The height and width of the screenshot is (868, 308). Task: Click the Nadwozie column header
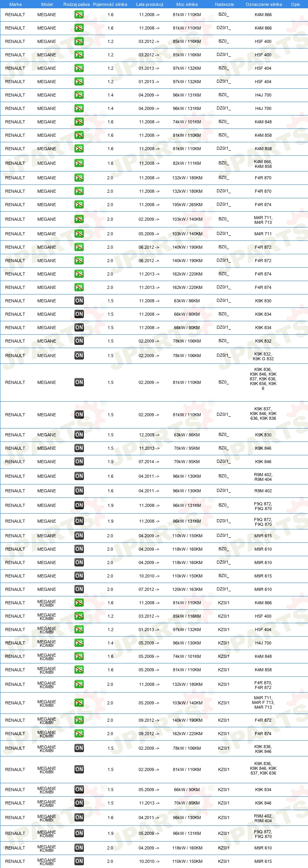(225, 4)
